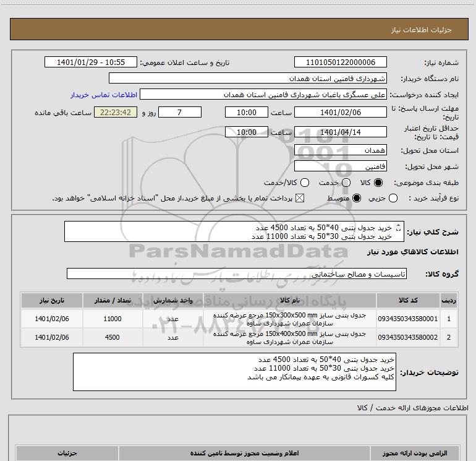Click تعداد / مقدار column header
The height and width of the screenshot is (461, 476).
pyautogui.click(x=113, y=300)
